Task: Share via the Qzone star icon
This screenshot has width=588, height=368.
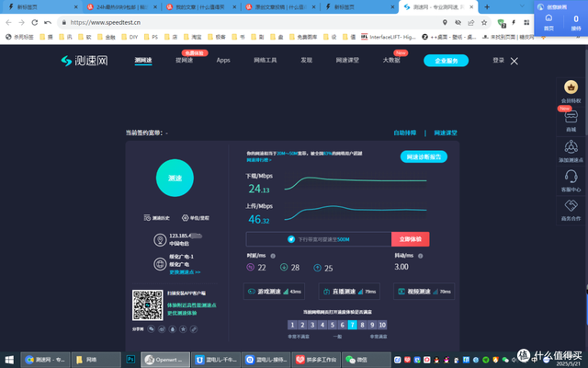Action: (183, 329)
